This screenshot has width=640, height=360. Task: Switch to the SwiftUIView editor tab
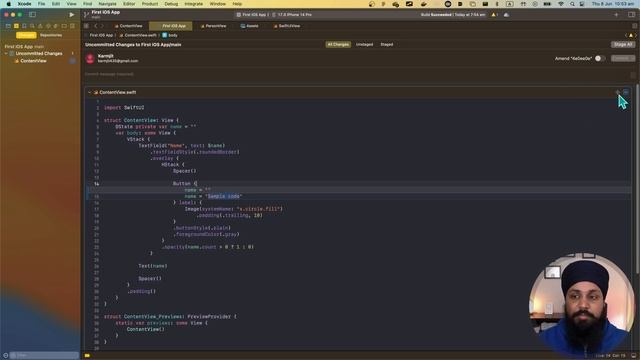(287, 26)
